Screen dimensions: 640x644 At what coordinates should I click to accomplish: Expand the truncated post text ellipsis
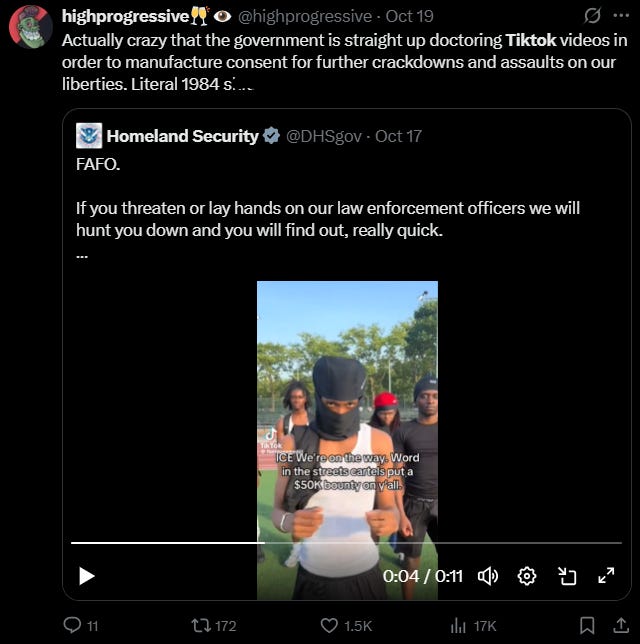coord(244,85)
